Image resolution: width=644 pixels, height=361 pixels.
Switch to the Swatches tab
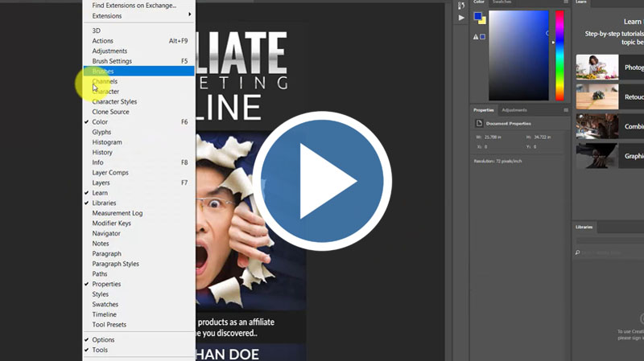click(x=502, y=2)
